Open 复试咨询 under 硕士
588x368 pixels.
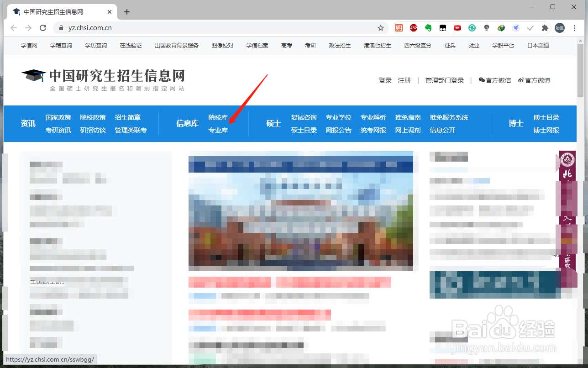[x=304, y=117]
